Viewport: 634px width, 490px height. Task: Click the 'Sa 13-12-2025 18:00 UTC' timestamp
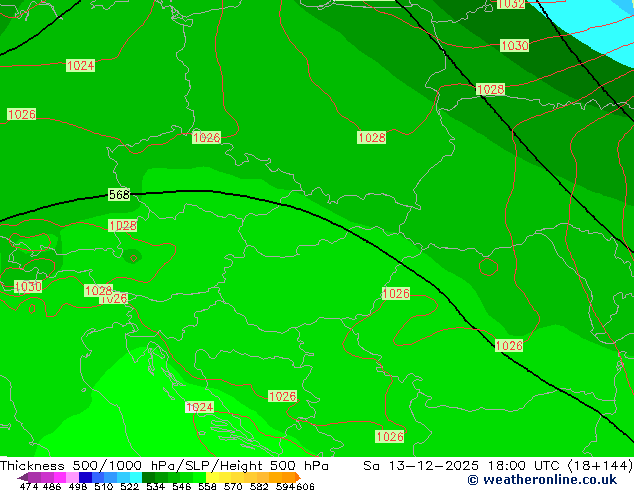461,466
